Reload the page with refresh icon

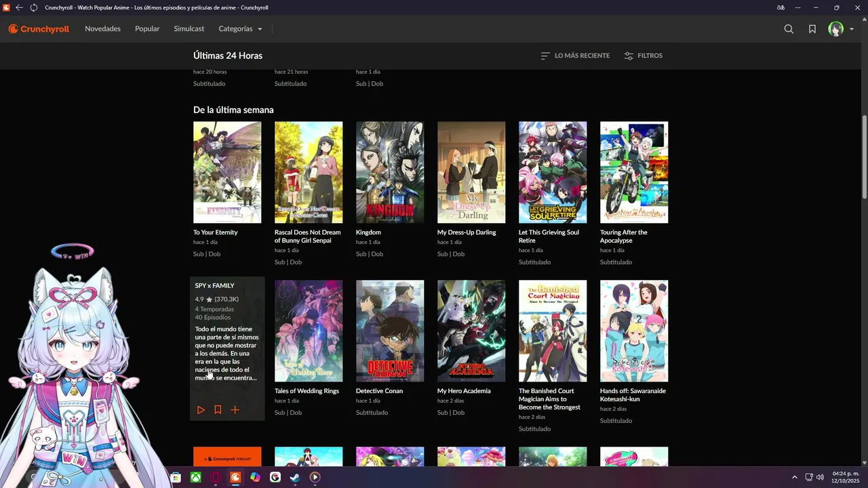click(34, 7)
